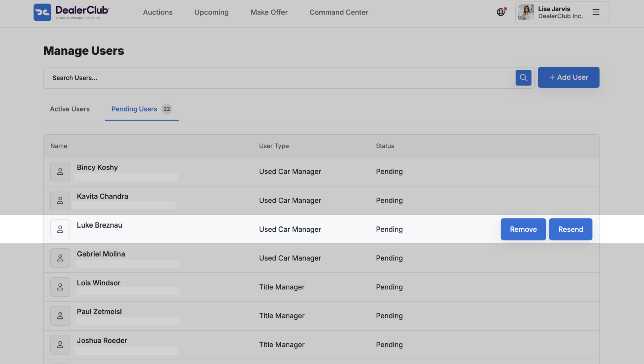
Task: Click the Add User button
Action: coord(569,77)
